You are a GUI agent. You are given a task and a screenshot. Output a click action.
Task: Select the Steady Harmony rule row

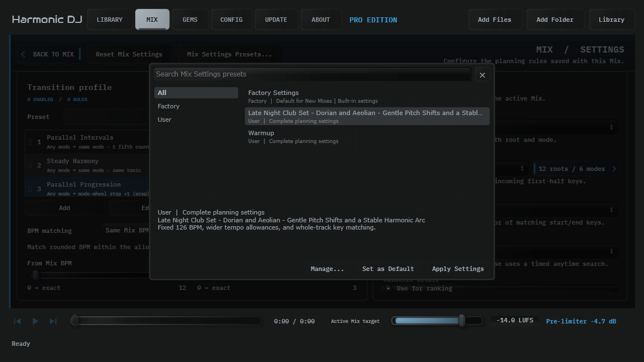pyautogui.click(x=87, y=165)
